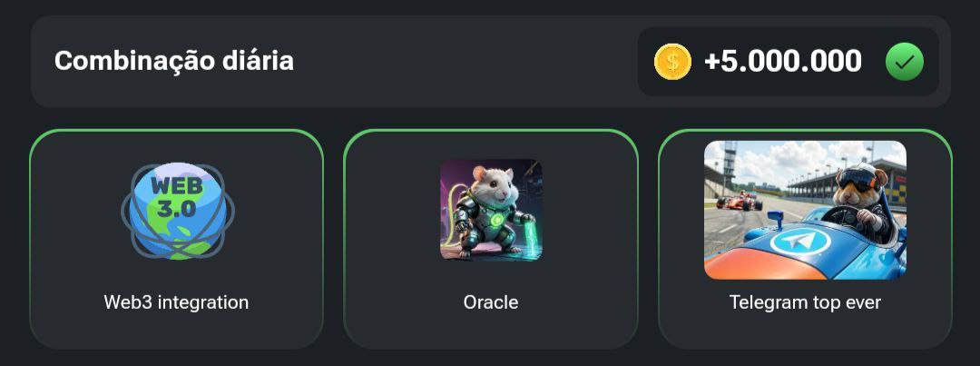
Task: Tap the Web 3.0 globe icon
Action: pos(178,211)
